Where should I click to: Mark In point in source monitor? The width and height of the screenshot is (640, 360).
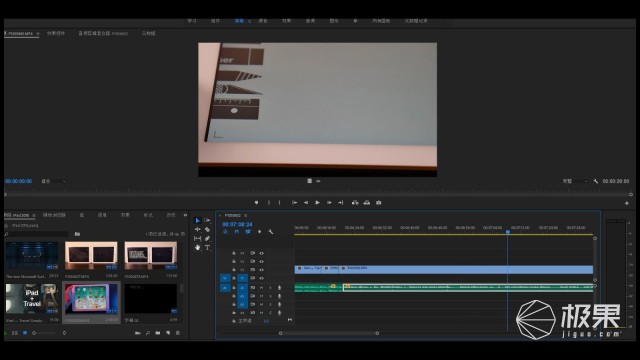(x=269, y=202)
